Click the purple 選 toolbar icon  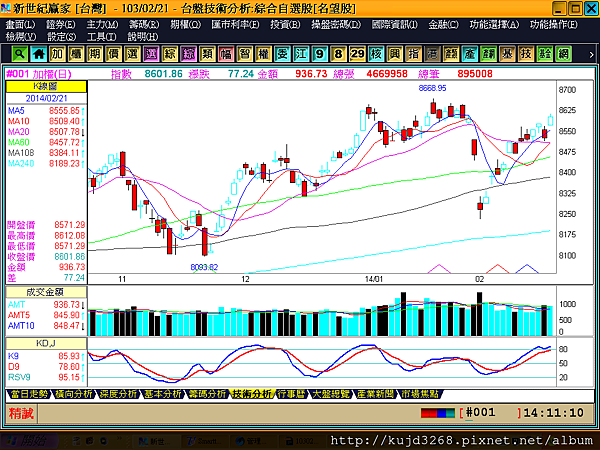pyautogui.click(x=151, y=54)
